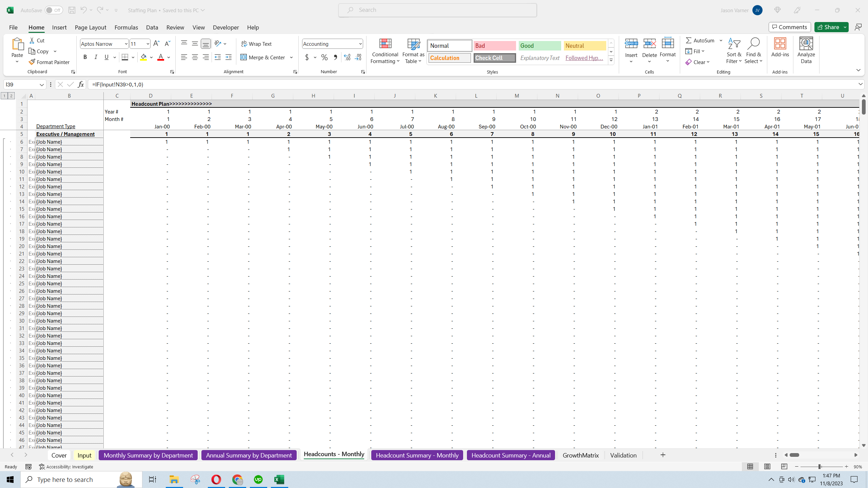Increase decimal places
The width and height of the screenshot is (868, 488).
347,57
